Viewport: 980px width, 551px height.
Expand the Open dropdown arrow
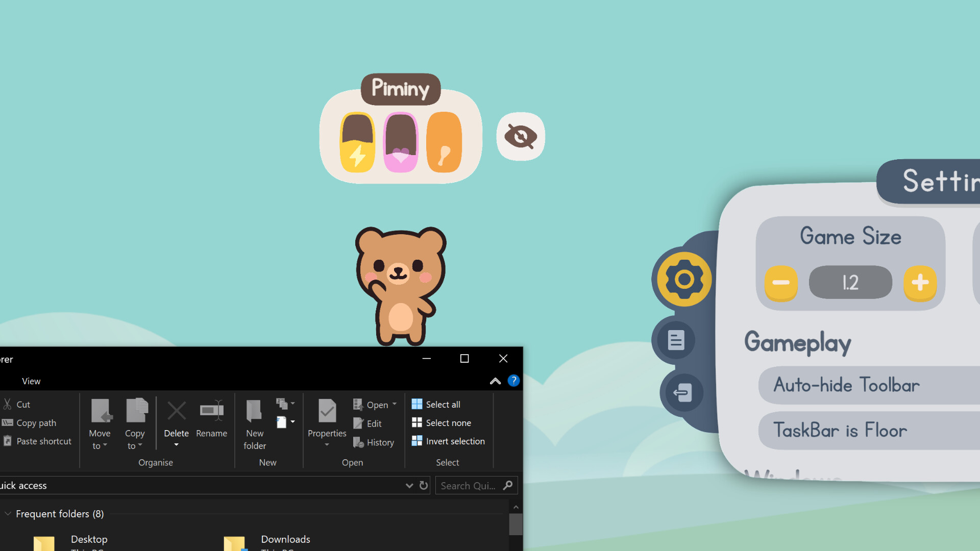coord(394,404)
